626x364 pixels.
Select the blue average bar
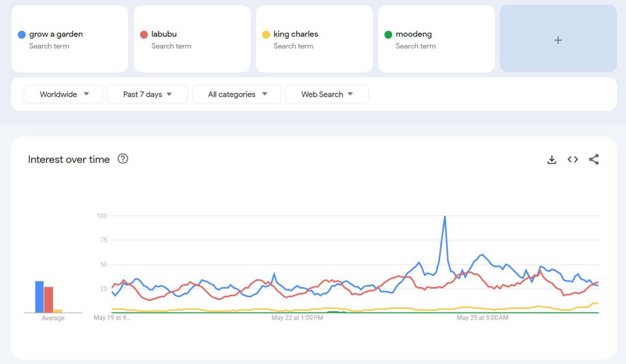coord(39,297)
